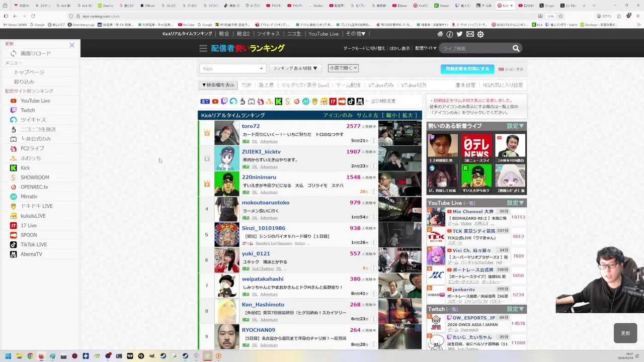Switch to the ゲーム配信 tab

pos(348,85)
